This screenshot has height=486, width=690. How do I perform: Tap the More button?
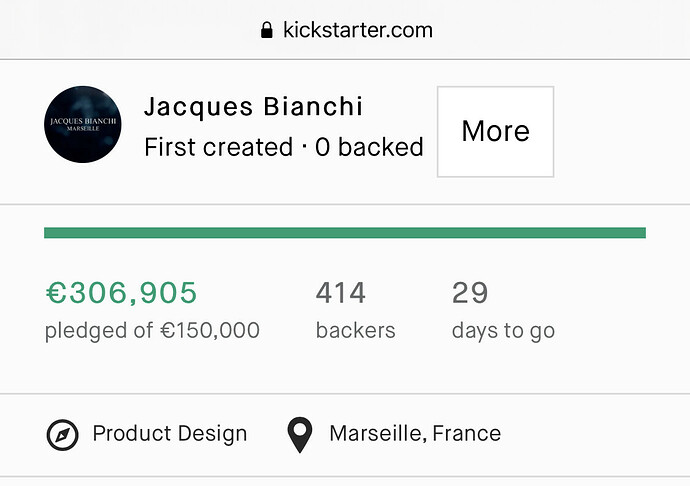pos(495,132)
